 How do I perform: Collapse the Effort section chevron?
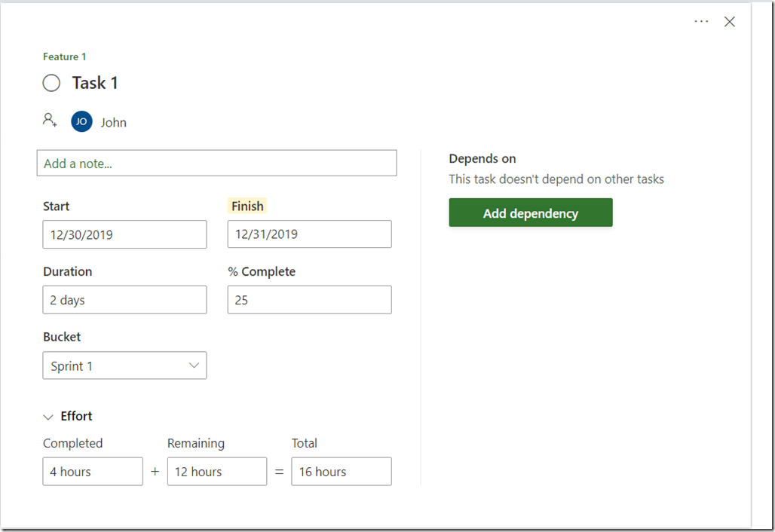click(48, 417)
